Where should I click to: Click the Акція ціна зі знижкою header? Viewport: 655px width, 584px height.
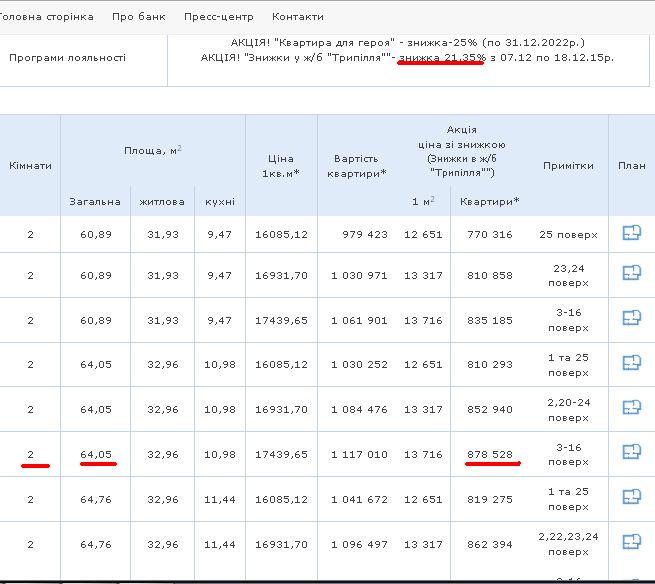click(462, 151)
